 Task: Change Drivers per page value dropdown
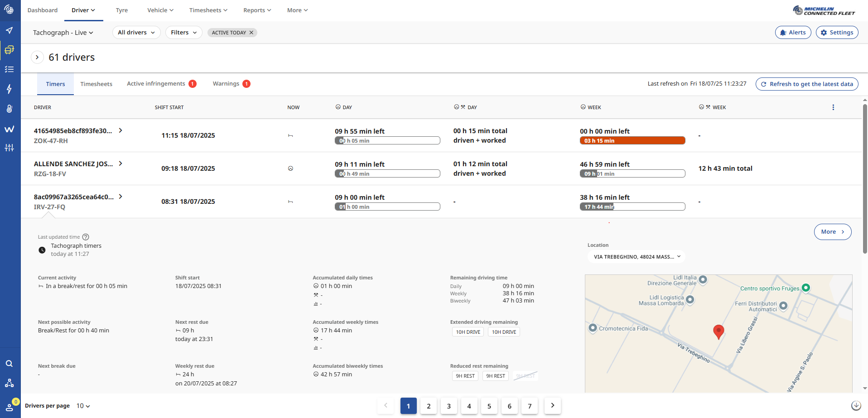pos(83,406)
